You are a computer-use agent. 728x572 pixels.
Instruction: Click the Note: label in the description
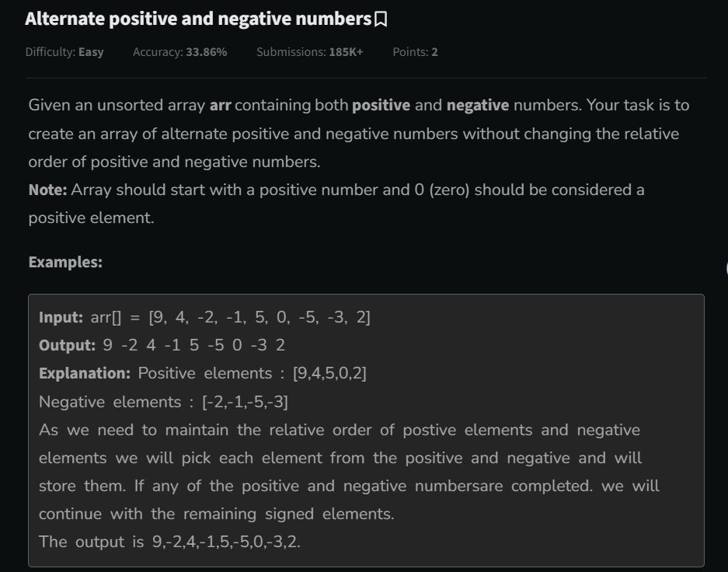coord(48,190)
